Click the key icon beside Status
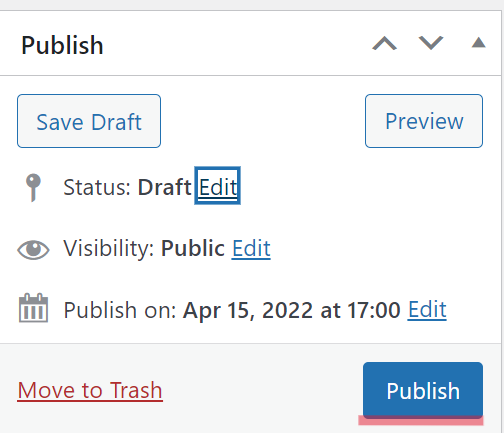504x433 pixels. point(33,187)
